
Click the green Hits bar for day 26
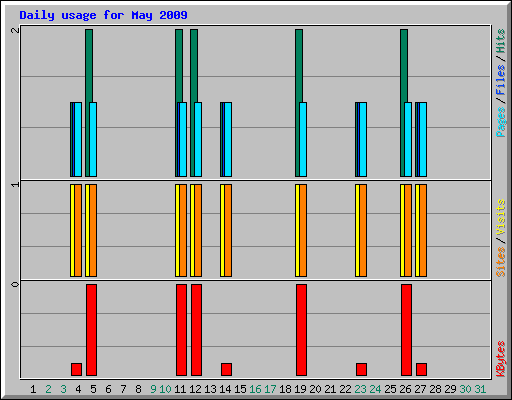(x=404, y=65)
